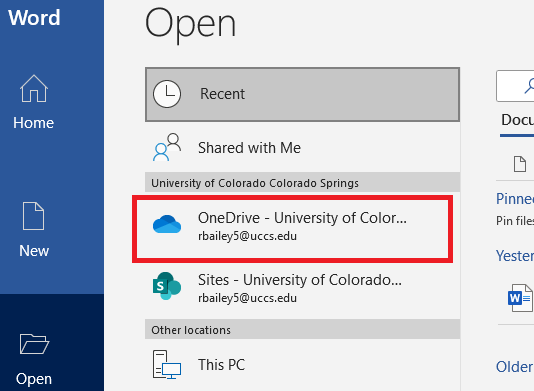Click inside the search input box
Viewport: 534px width, 391px height.
click(x=515, y=86)
